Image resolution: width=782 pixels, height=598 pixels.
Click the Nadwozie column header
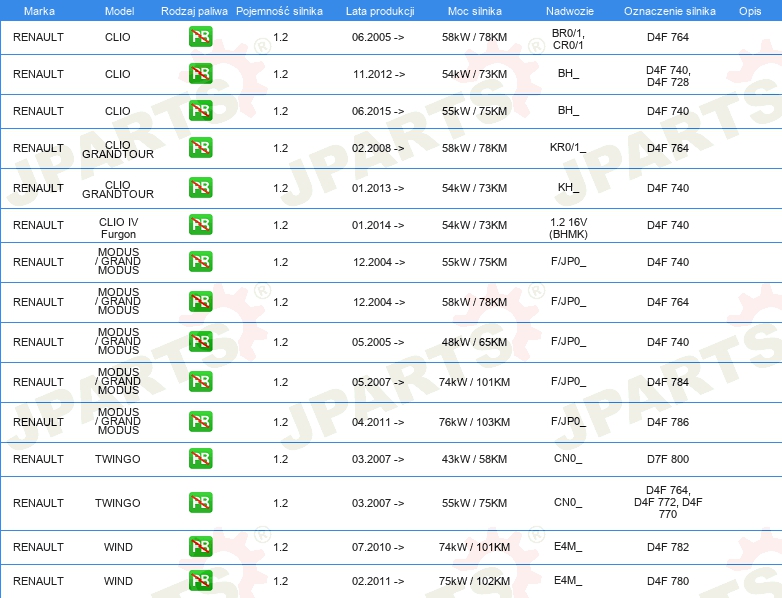click(570, 11)
